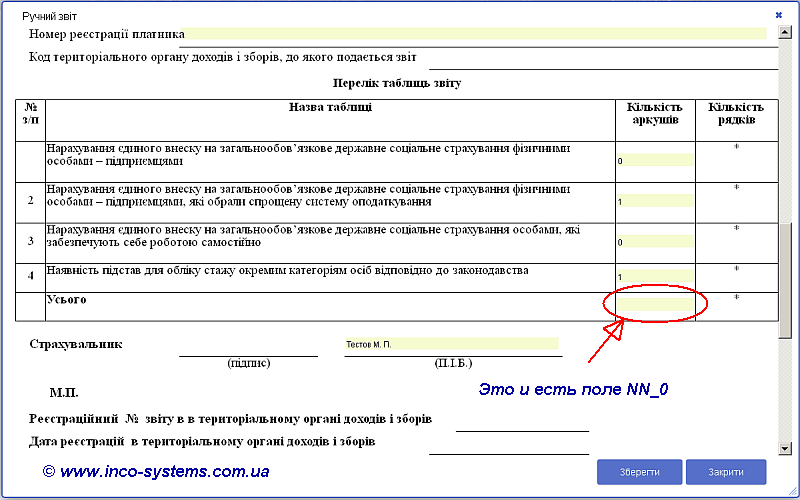Click the Ручний звіт dialog title
The width and height of the screenshot is (800, 500).
coord(49,16)
